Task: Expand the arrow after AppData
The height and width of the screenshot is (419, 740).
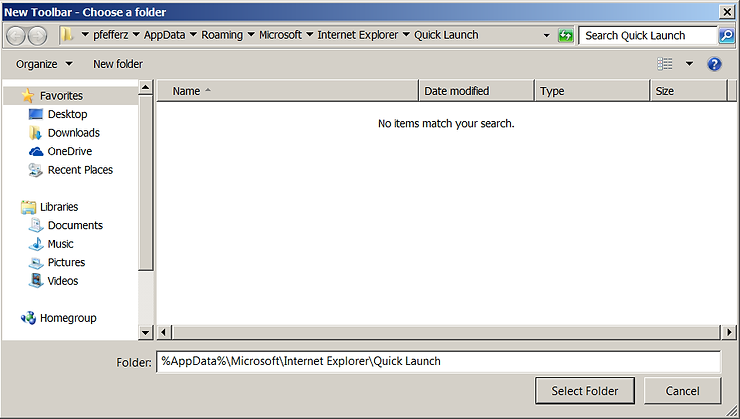Action: (x=193, y=34)
